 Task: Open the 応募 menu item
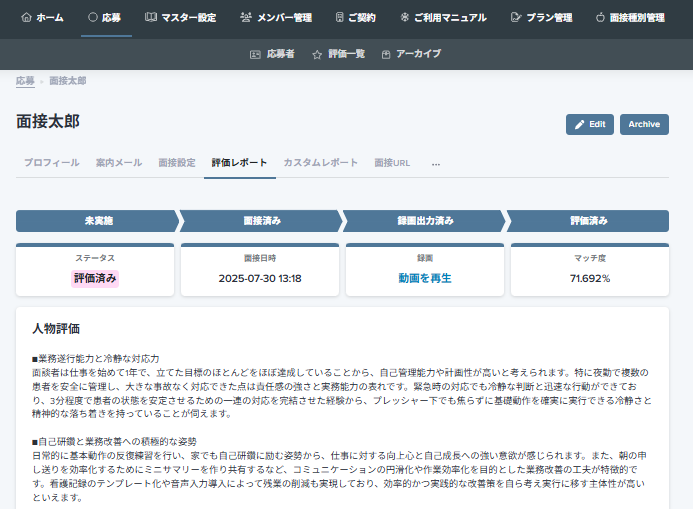tap(105, 18)
